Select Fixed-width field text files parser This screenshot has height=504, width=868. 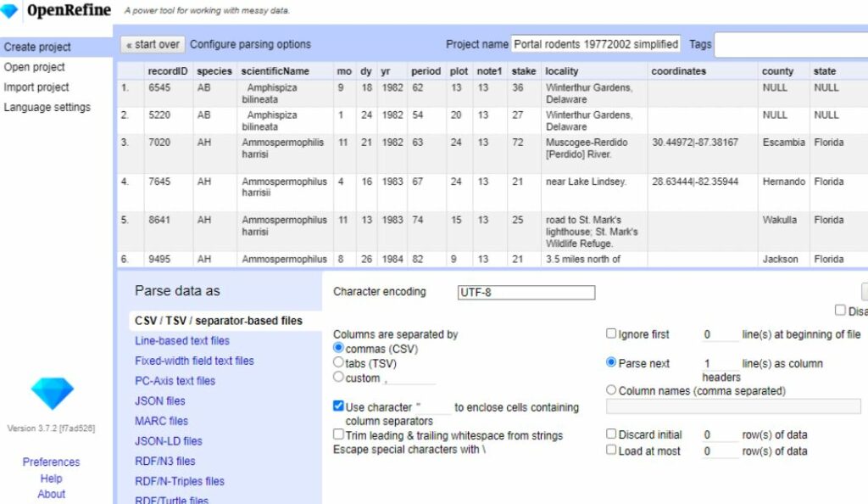194,361
